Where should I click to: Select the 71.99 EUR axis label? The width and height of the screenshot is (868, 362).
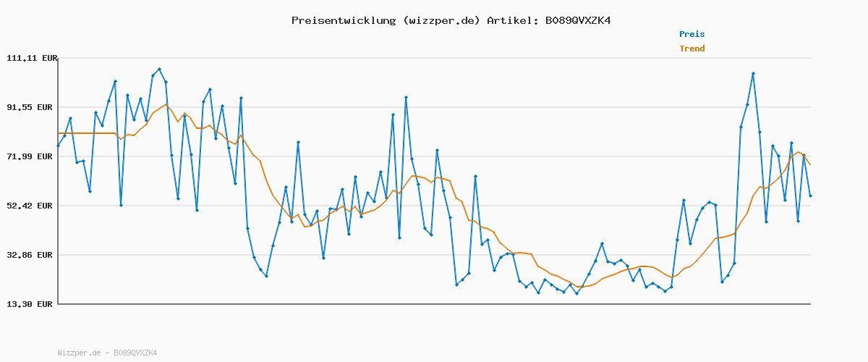pos(31,156)
